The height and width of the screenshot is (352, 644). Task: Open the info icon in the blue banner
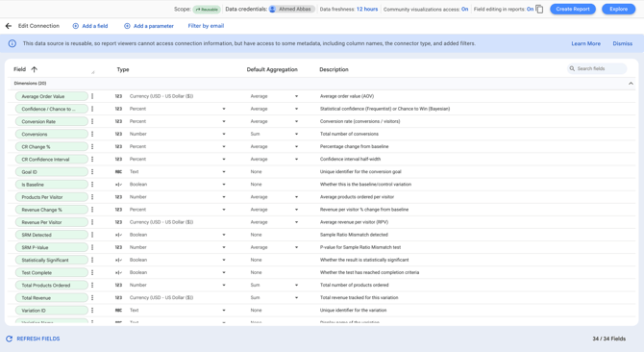(x=12, y=43)
